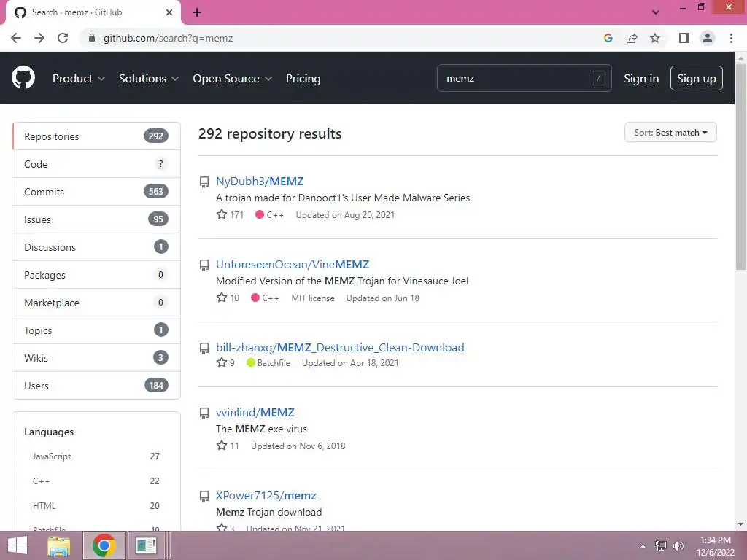Image resolution: width=747 pixels, height=560 pixels.
Task: Click repo icon beside NyDubh3/MEMZ
Action: (204, 182)
